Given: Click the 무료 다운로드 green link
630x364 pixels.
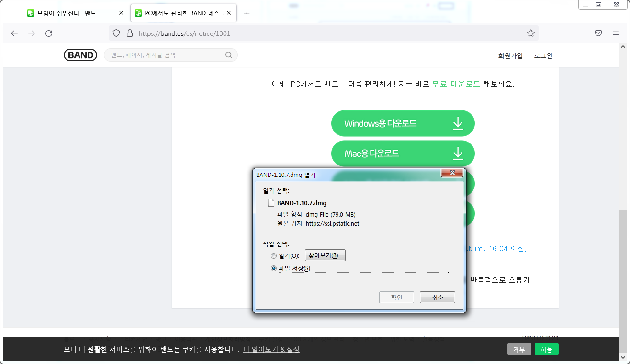Looking at the screenshot, I should coord(456,84).
